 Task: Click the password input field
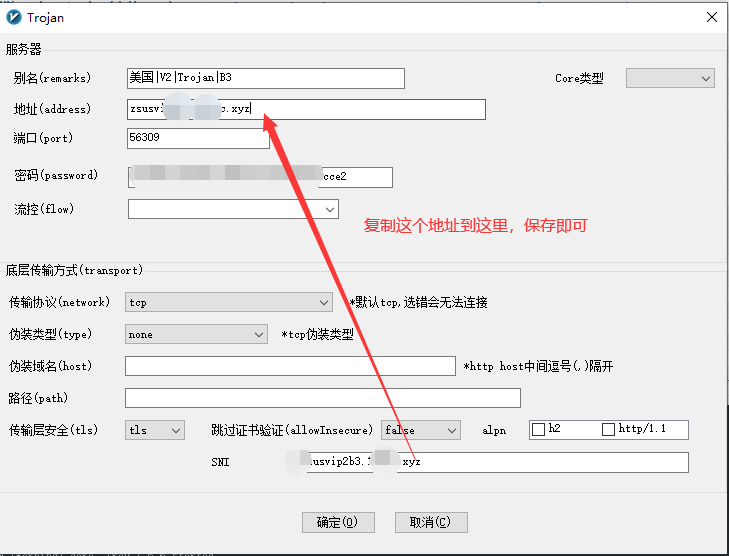(260, 177)
